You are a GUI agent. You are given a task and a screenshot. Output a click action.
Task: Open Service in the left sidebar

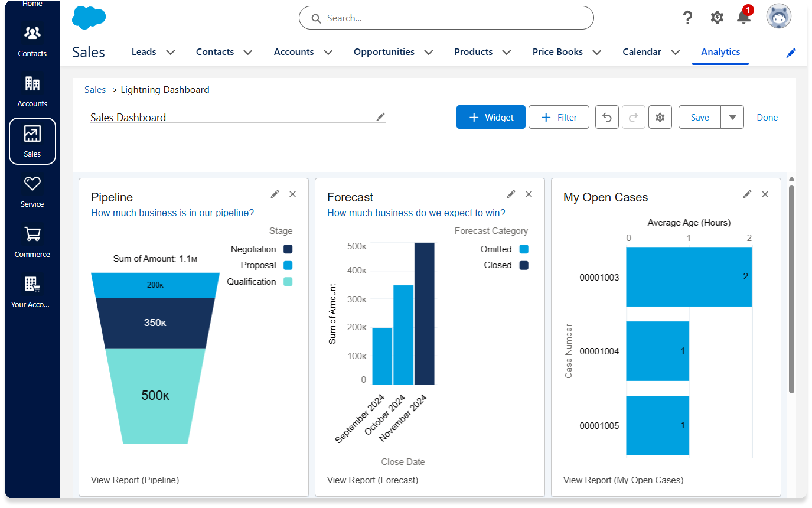point(32,192)
